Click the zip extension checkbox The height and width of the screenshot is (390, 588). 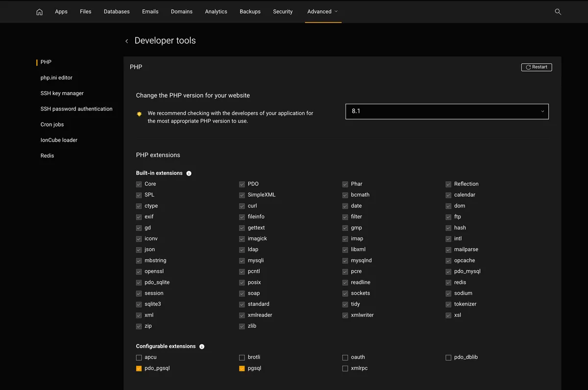(139, 326)
